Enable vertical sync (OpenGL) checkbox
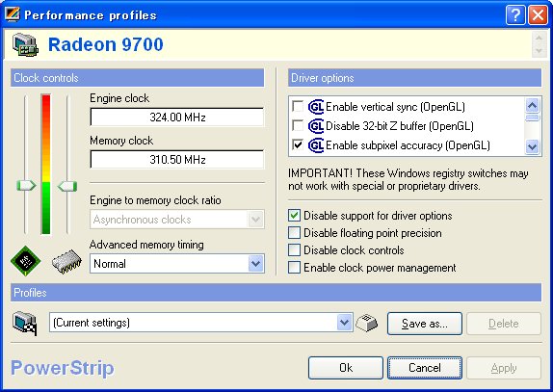Viewport: 553px width, 392px height. click(x=298, y=106)
